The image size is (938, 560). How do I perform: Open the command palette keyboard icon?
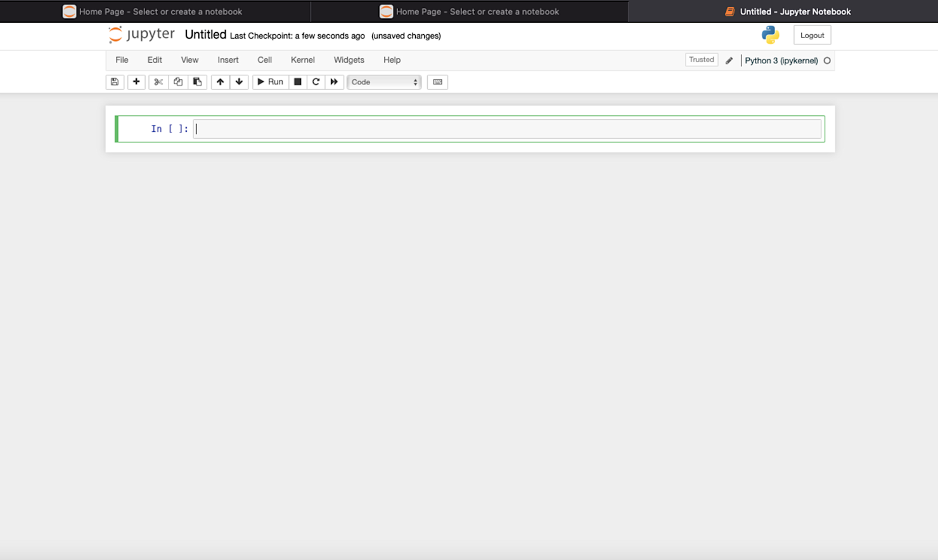pos(437,82)
